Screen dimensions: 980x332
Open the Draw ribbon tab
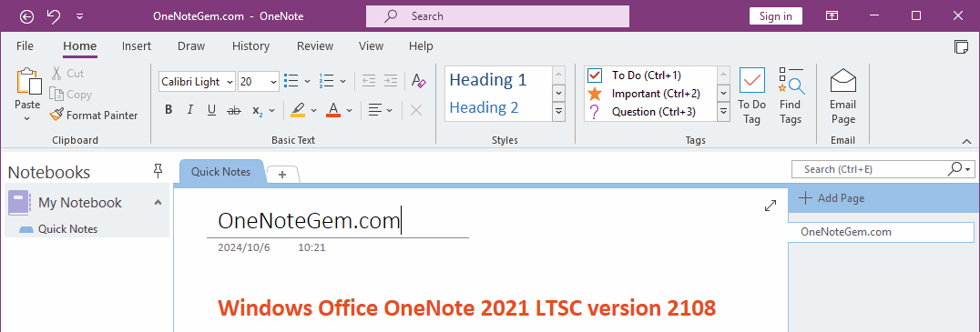[191, 46]
